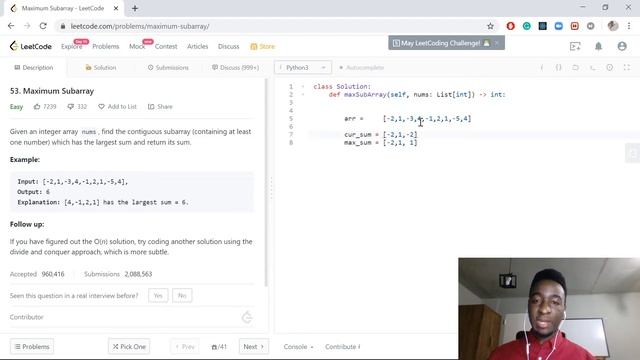640x360 pixels.
Task: Open Mock in navigation bar
Action: pyautogui.click(x=137, y=46)
